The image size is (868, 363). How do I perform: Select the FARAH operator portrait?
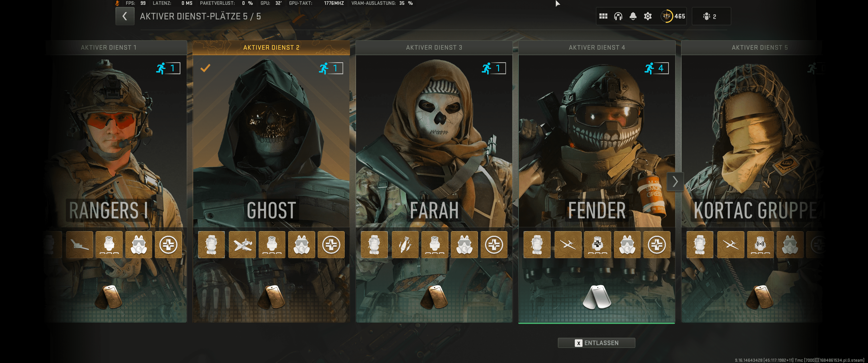click(x=434, y=141)
